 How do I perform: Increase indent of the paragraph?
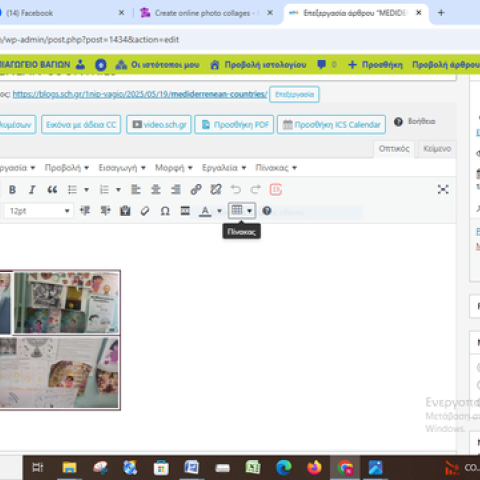[105, 211]
